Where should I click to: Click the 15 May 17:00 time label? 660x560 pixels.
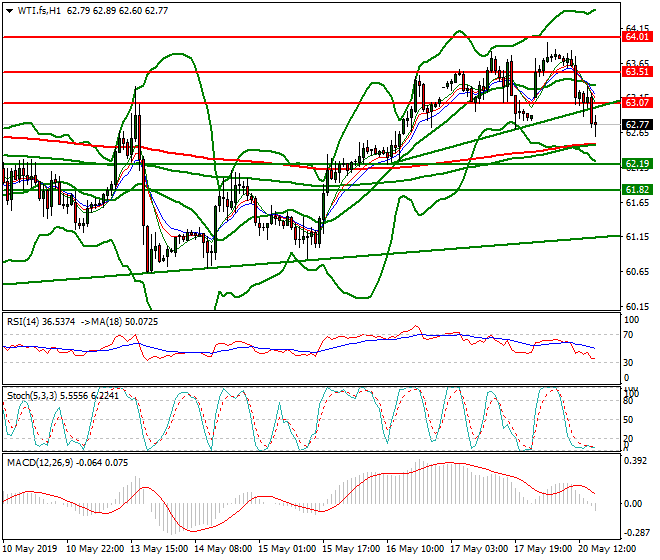click(x=351, y=549)
